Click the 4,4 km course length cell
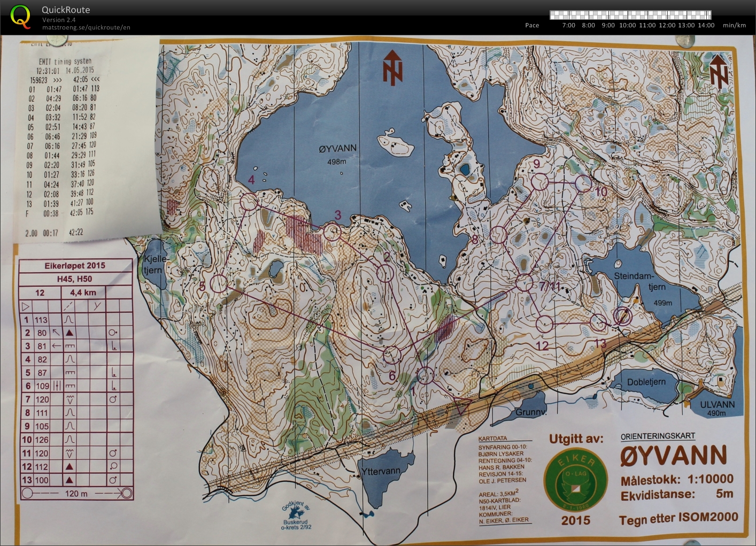756x546 pixels. pyautogui.click(x=83, y=293)
